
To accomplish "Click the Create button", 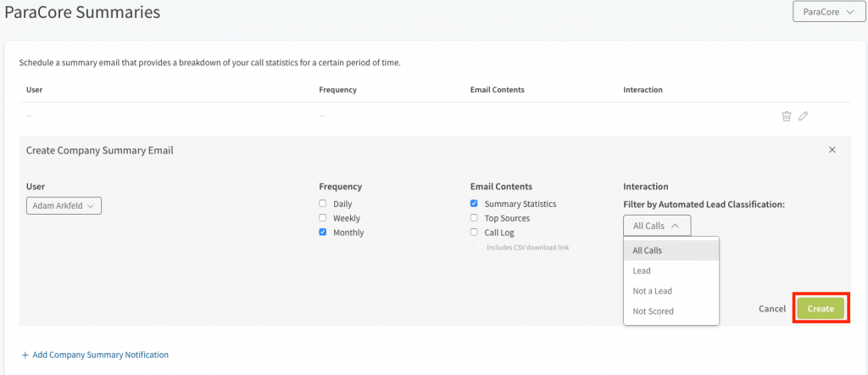I will pyautogui.click(x=821, y=309).
